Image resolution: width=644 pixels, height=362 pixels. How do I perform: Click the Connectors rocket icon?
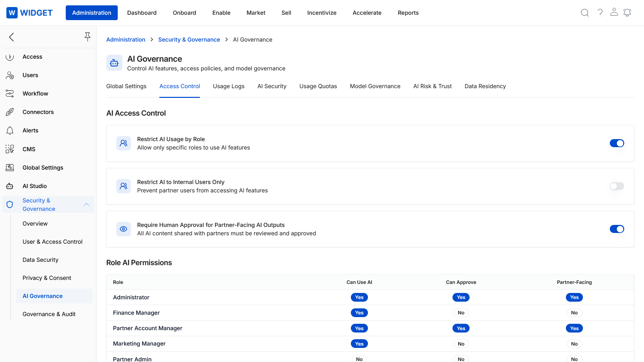[10, 112]
